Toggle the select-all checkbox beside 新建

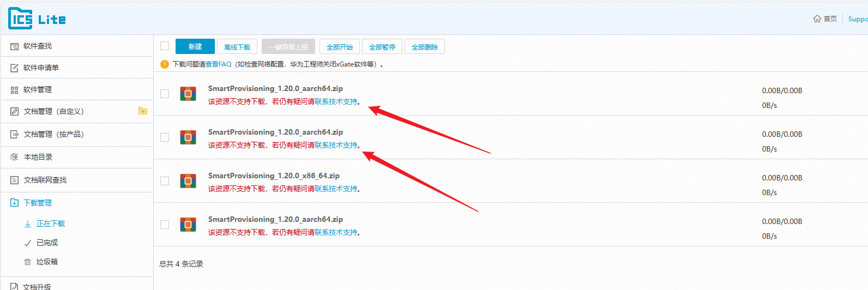point(165,46)
